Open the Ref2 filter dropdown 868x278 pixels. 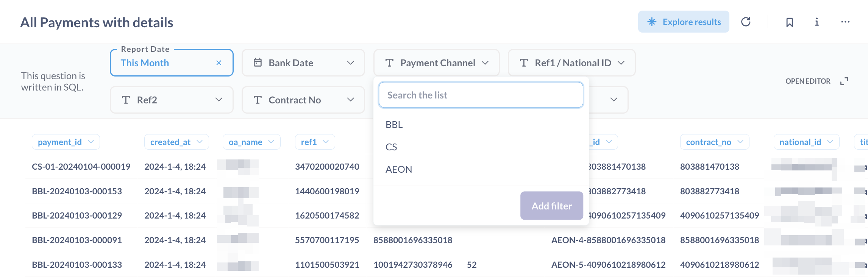172,100
